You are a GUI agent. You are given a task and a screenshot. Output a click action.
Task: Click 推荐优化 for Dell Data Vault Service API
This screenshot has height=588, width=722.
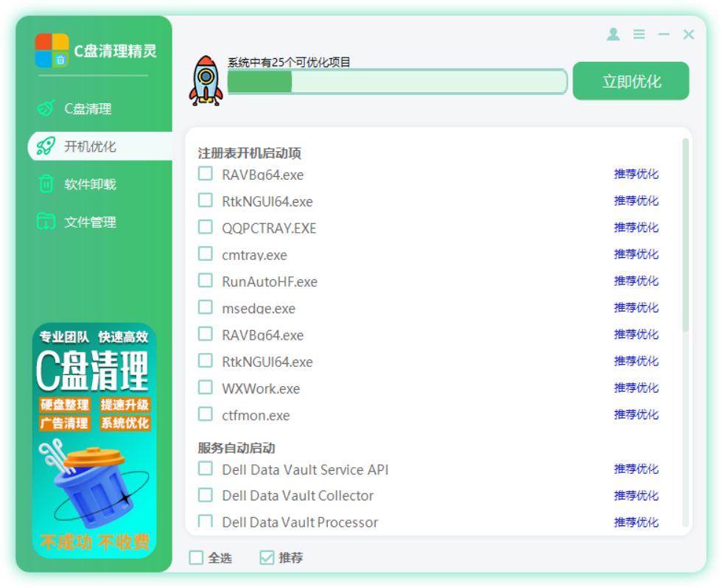637,469
